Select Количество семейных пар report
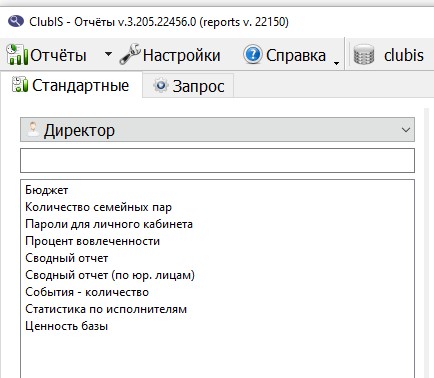The height and width of the screenshot is (378, 434). click(x=98, y=207)
